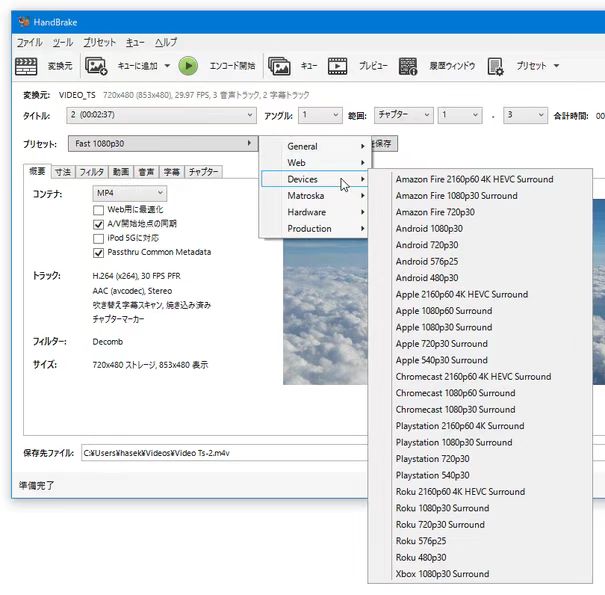
Task: Open the range type Chapter dropdown
Action: pos(404,115)
